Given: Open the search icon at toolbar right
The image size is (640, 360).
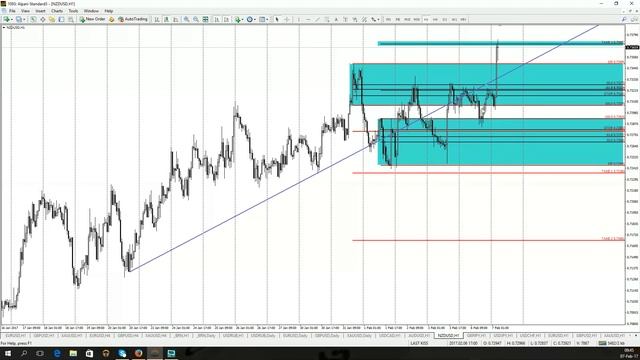Looking at the screenshot, I should point(624,19).
